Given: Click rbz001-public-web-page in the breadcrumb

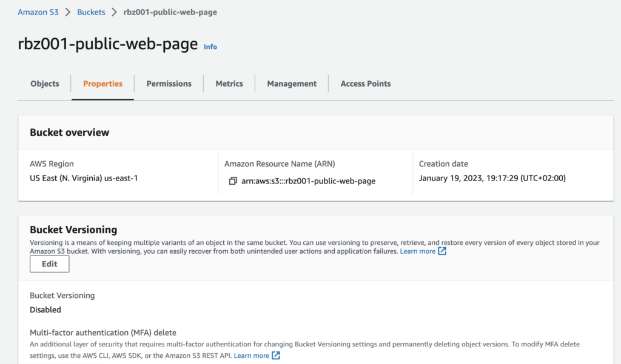Looking at the screenshot, I should [x=170, y=12].
